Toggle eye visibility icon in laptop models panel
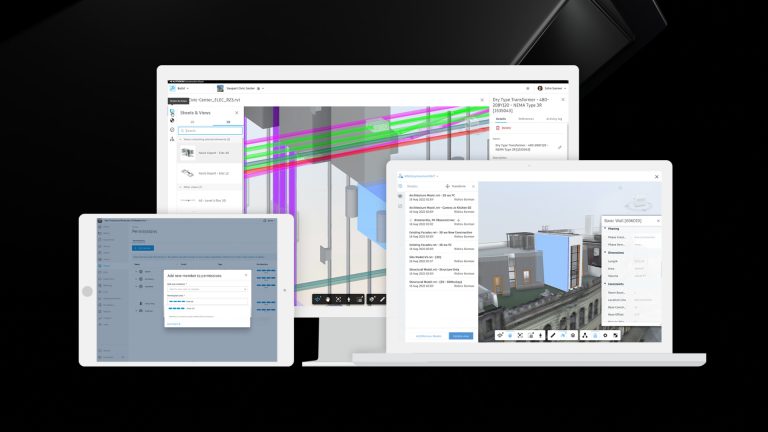This screenshot has width=768, height=432. point(400,196)
